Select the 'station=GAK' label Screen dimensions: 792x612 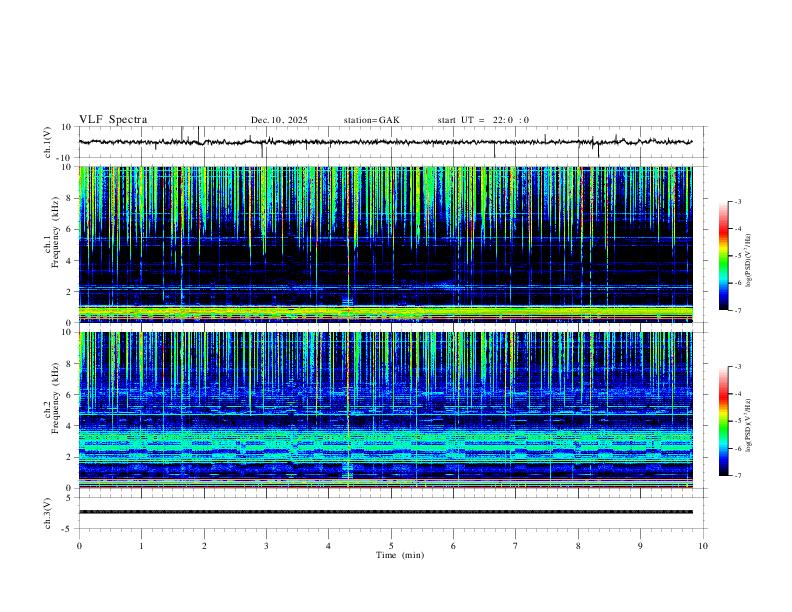click(371, 120)
